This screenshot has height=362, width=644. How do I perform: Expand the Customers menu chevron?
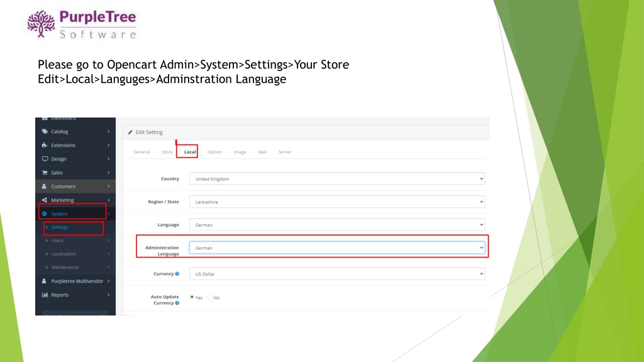coord(109,186)
